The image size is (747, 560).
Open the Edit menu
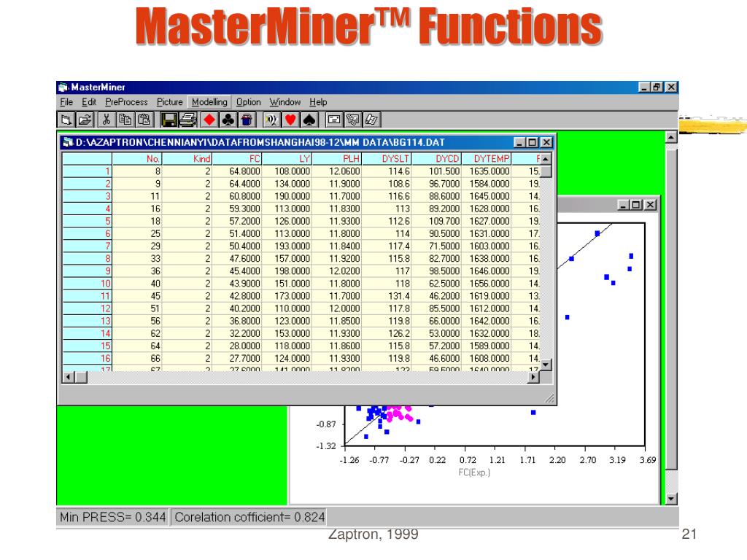click(88, 102)
